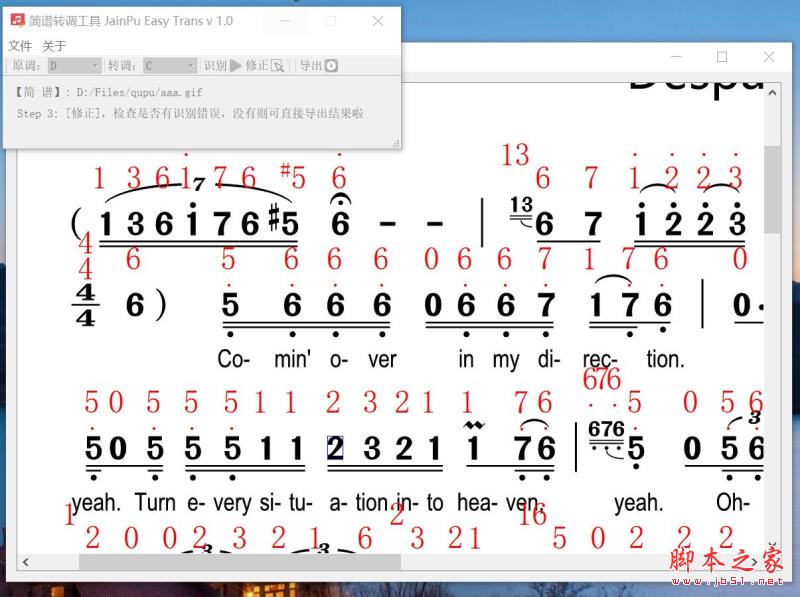Click the lyric 'Oh-' in the score
This screenshot has width=800, height=597.
(x=733, y=502)
